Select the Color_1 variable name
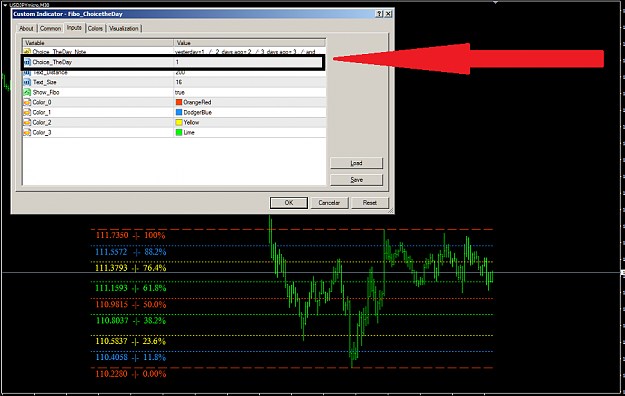625x396 pixels. pyautogui.click(x=42, y=112)
